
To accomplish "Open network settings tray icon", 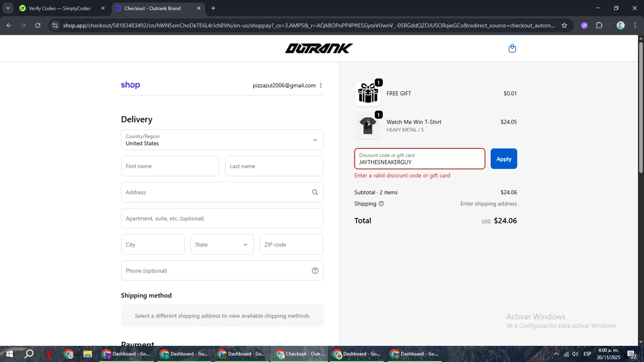I will click(566, 354).
